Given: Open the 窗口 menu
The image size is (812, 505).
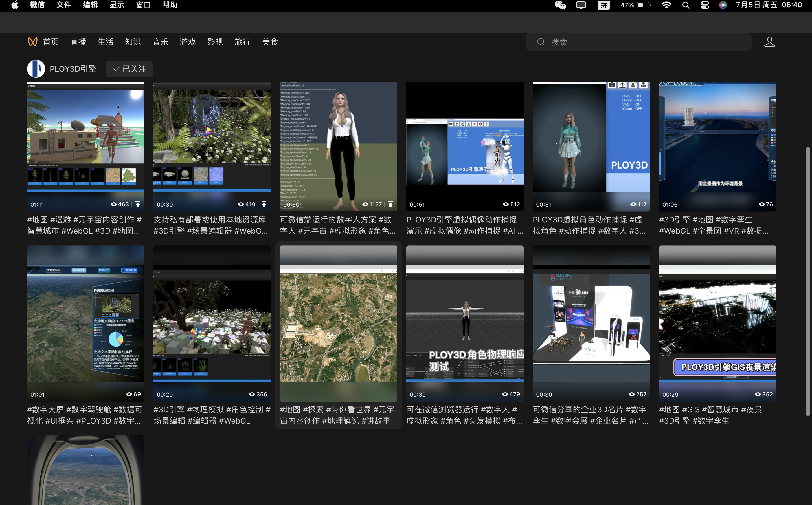Looking at the screenshot, I should click(143, 5).
